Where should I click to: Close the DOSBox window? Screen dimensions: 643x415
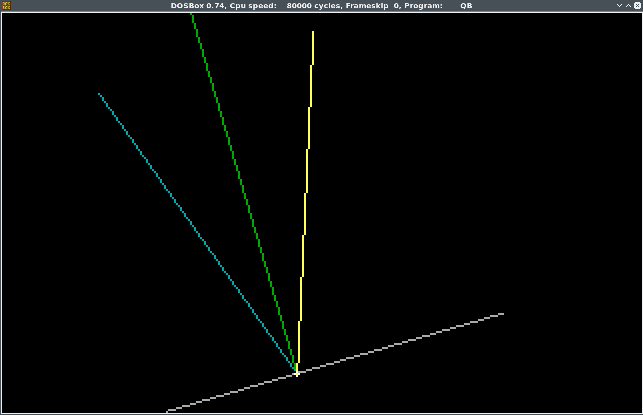636,5
